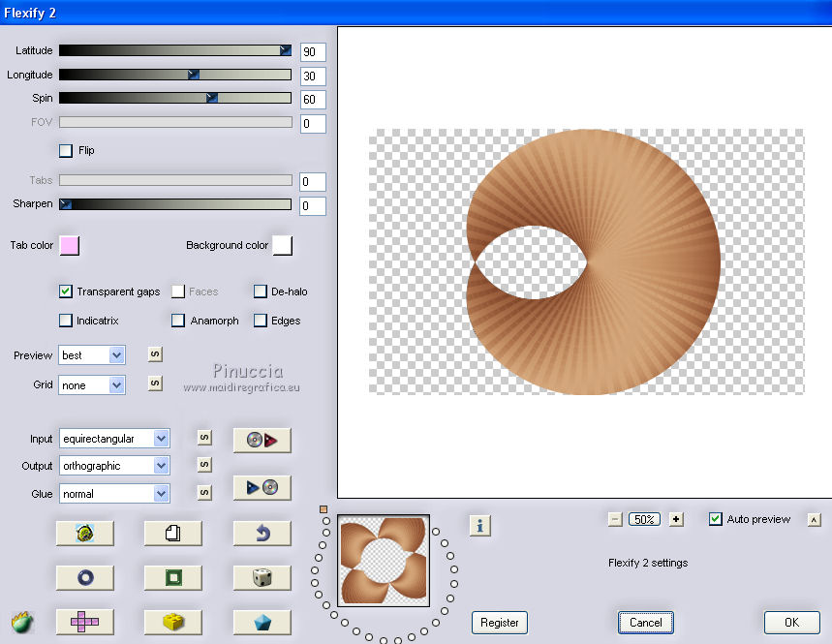Click the caret button beside Auto preview
Viewport: 832px width, 644px height.
click(814, 520)
